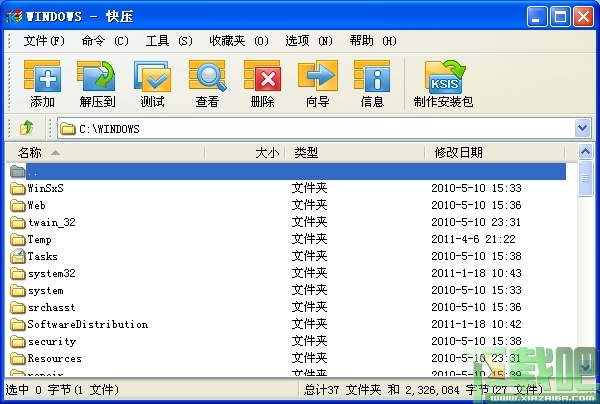Click the 信息 (Info) toolbar icon
The image size is (600, 404).
pos(372,76)
